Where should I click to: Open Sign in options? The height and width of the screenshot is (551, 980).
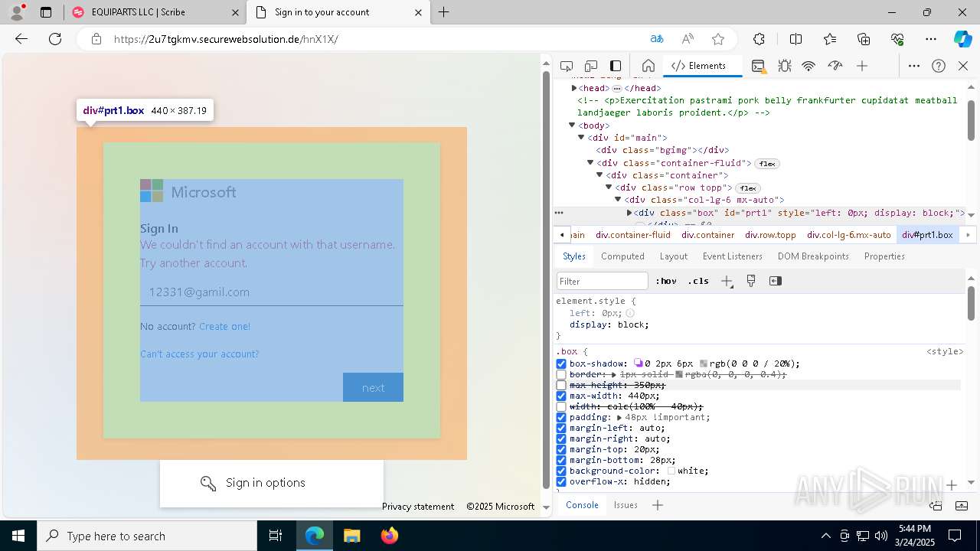tap(272, 483)
